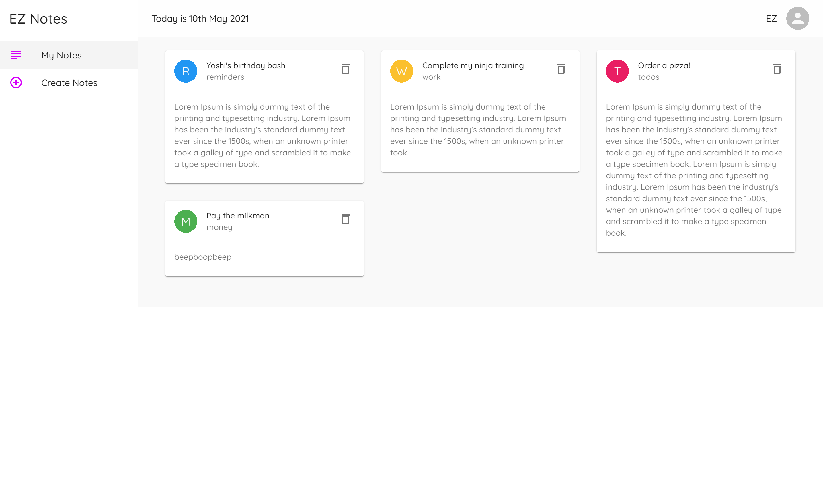Click the My Notes list icon
Image resolution: width=823 pixels, height=504 pixels.
(16, 55)
